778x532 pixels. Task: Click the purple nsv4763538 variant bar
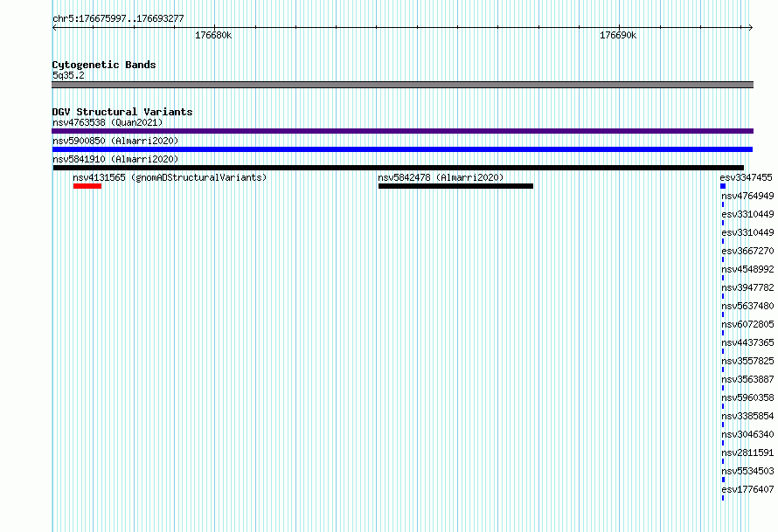(402, 131)
